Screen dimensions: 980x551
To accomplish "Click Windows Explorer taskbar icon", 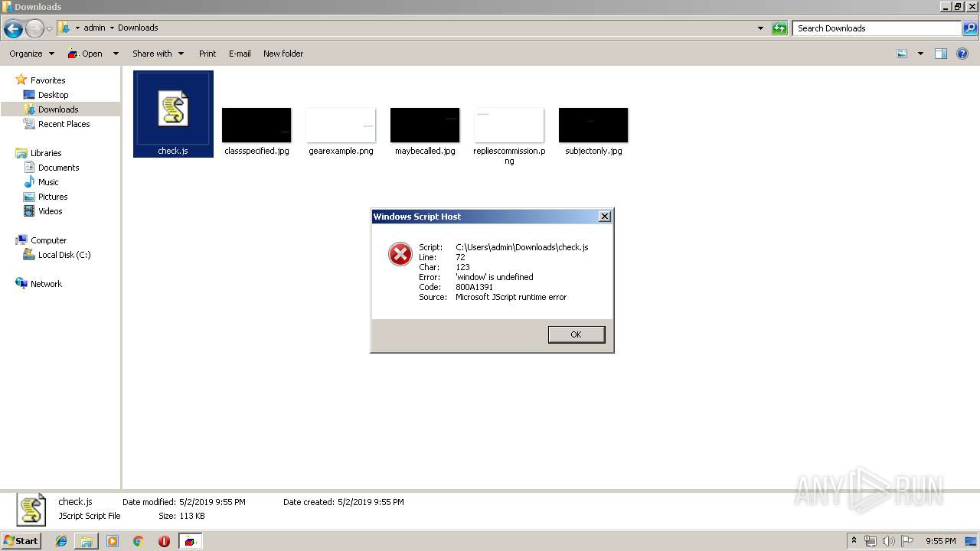I will [x=87, y=541].
